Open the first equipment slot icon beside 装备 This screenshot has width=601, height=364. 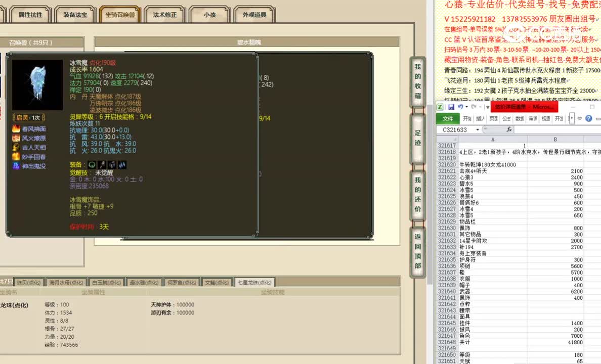pos(92,164)
